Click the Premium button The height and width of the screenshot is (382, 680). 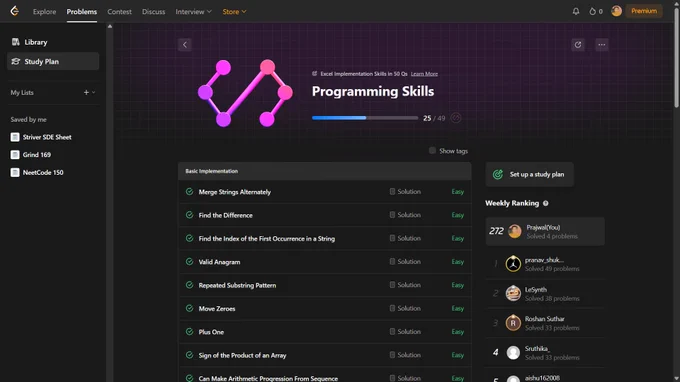tap(644, 11)
